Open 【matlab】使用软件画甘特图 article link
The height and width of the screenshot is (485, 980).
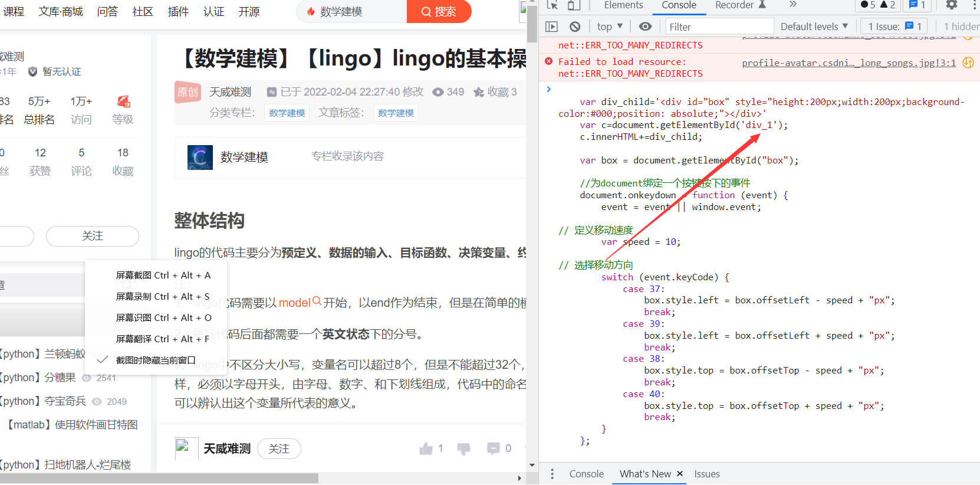(x=72, y=425)
